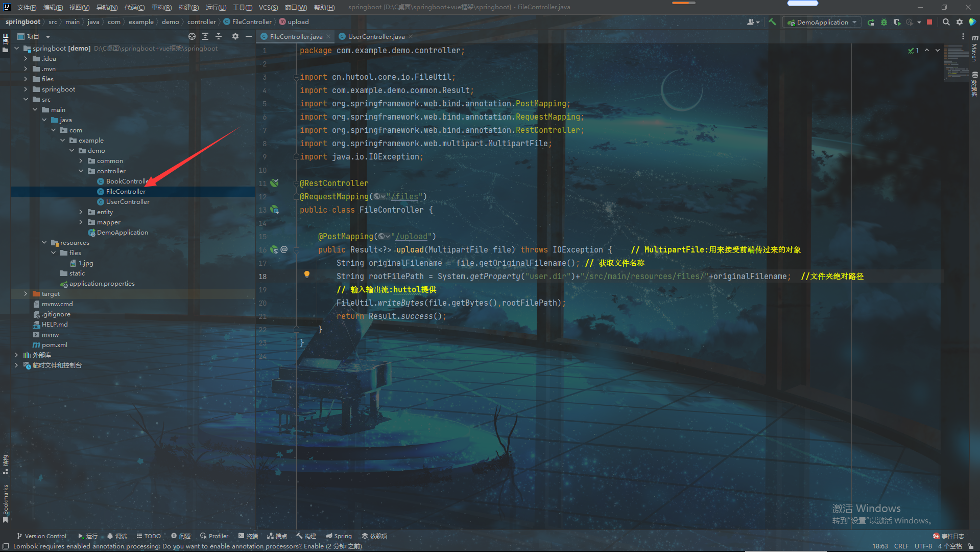Open the inspections checkmark widget

[914, 50]
